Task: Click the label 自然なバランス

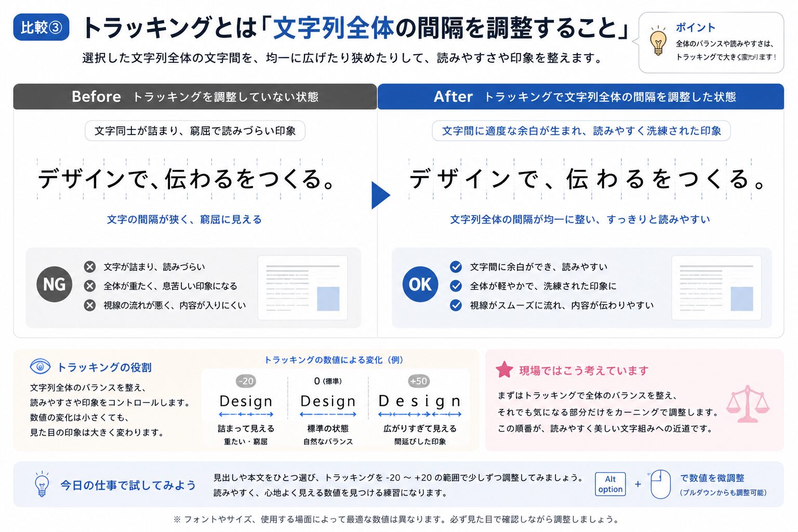Action: pos(328,442)
